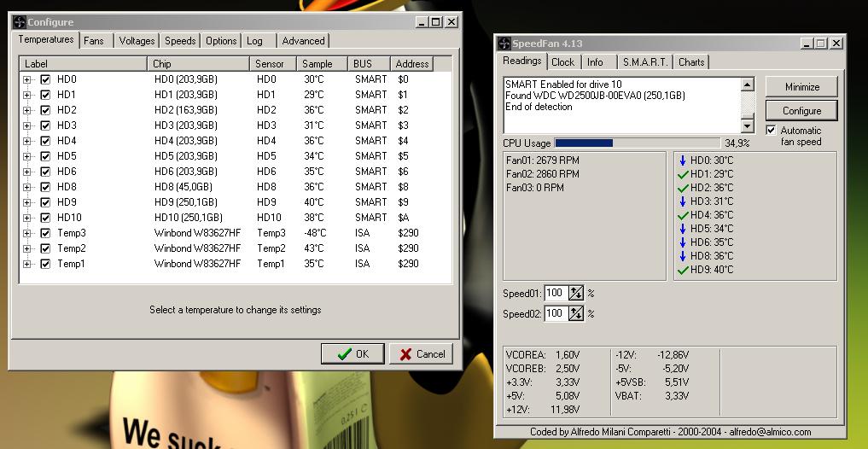
Task: Uncheck the HD0 temperature checkbox
Action: (45, 79)
